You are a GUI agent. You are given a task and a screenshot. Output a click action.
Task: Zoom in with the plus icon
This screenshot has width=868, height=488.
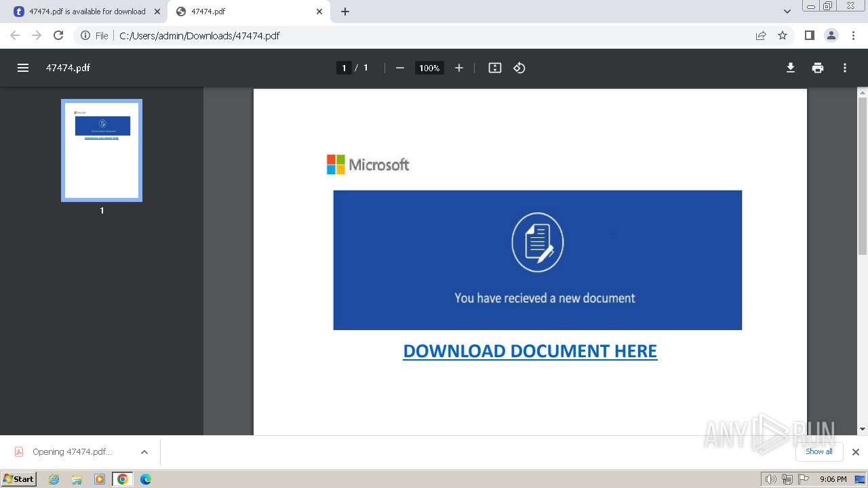pyautogui.click(x=459, y=68)
